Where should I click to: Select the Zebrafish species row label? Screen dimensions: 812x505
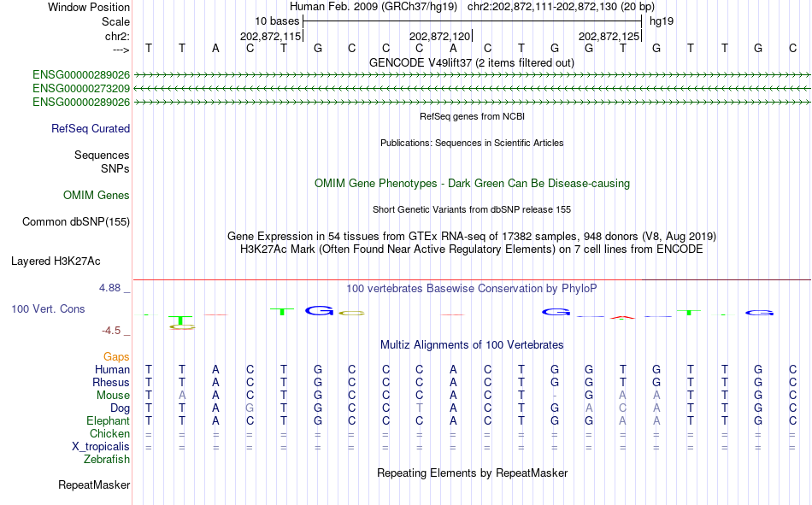click(107, 460)
